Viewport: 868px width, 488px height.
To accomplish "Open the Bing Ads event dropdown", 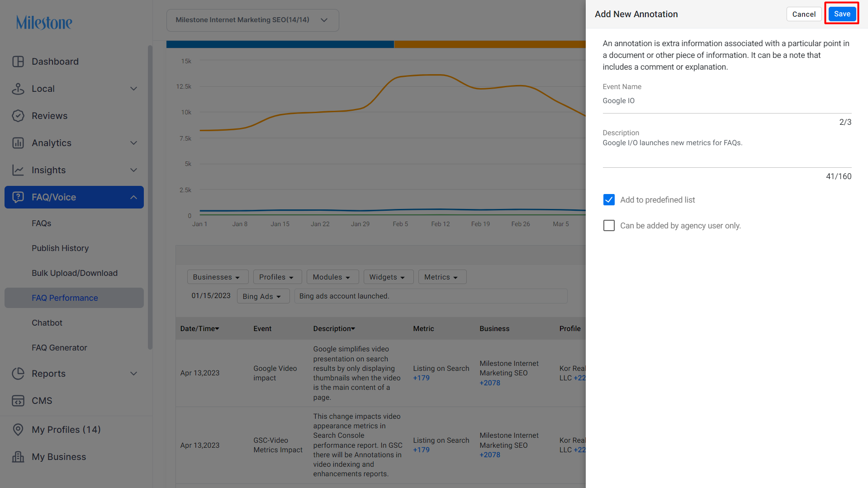I will tap(263, 296).
